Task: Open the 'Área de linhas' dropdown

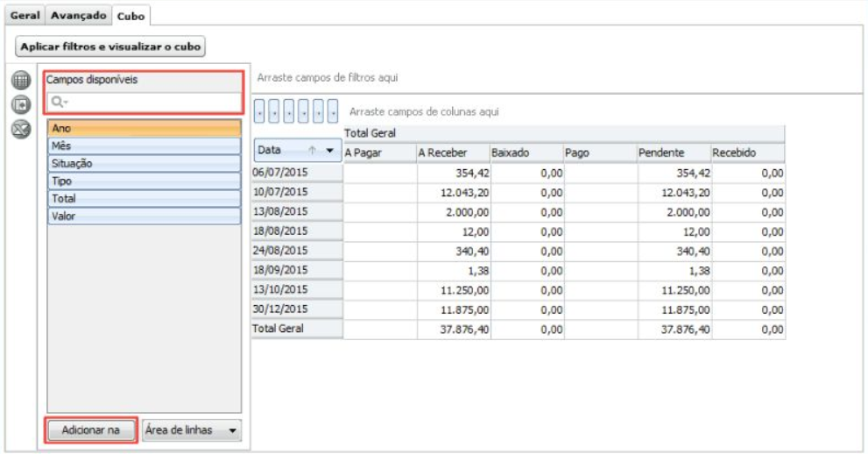Action: click(x=192, y=430)
